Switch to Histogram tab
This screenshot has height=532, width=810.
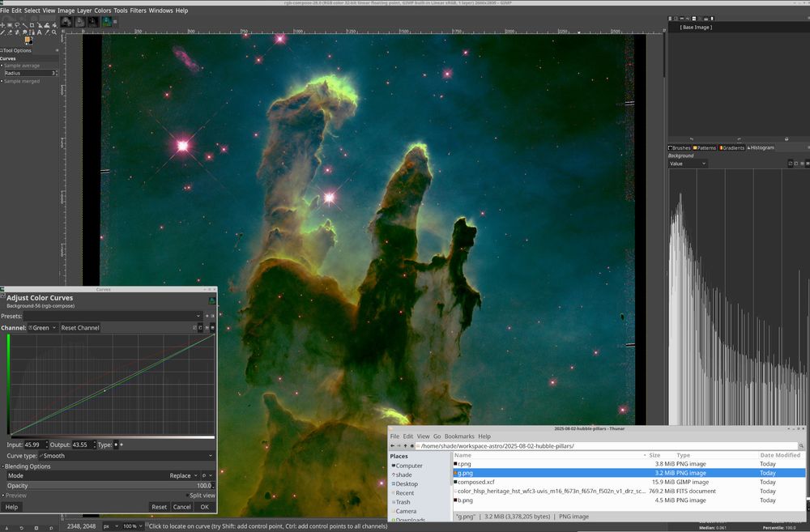[x=761, y=147]
